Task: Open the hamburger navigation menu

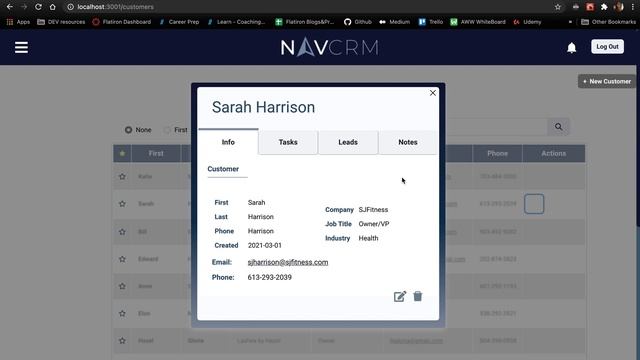Action: click(21, 47)
